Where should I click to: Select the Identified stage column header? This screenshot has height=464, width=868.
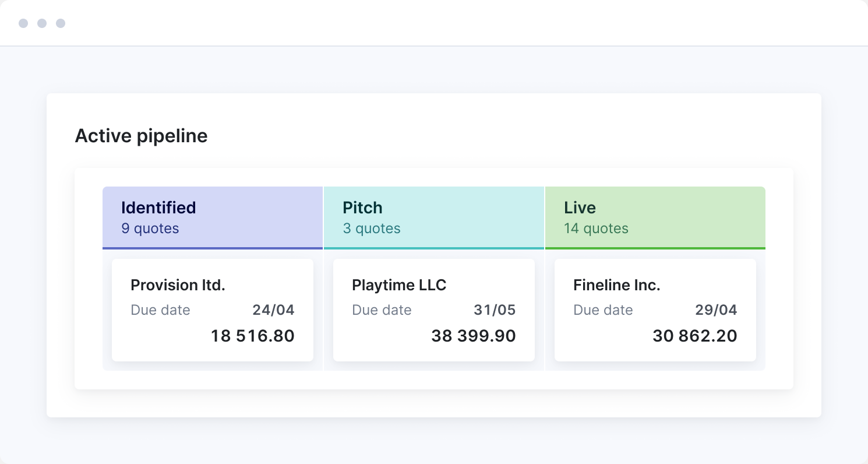click(x=158, y=208)
